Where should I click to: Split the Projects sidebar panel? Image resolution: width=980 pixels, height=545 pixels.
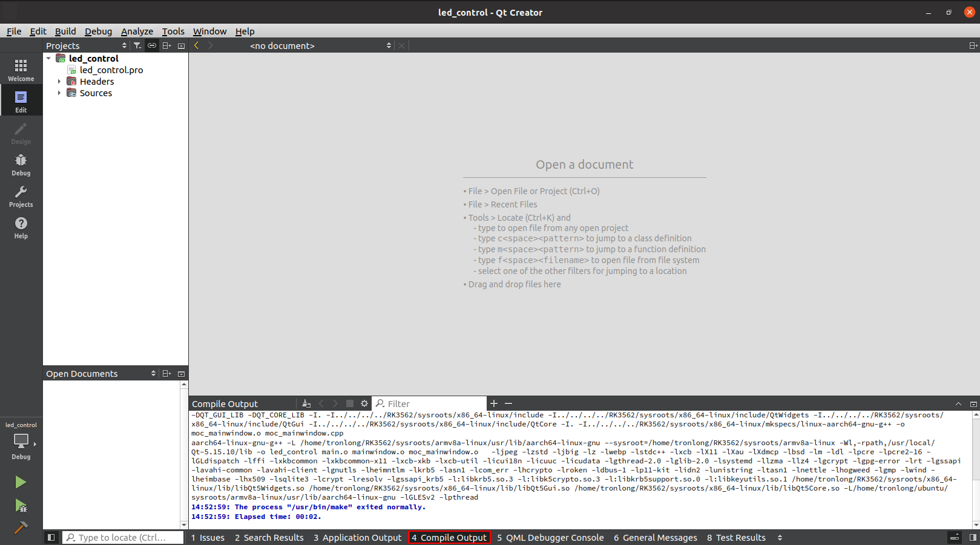167,45
